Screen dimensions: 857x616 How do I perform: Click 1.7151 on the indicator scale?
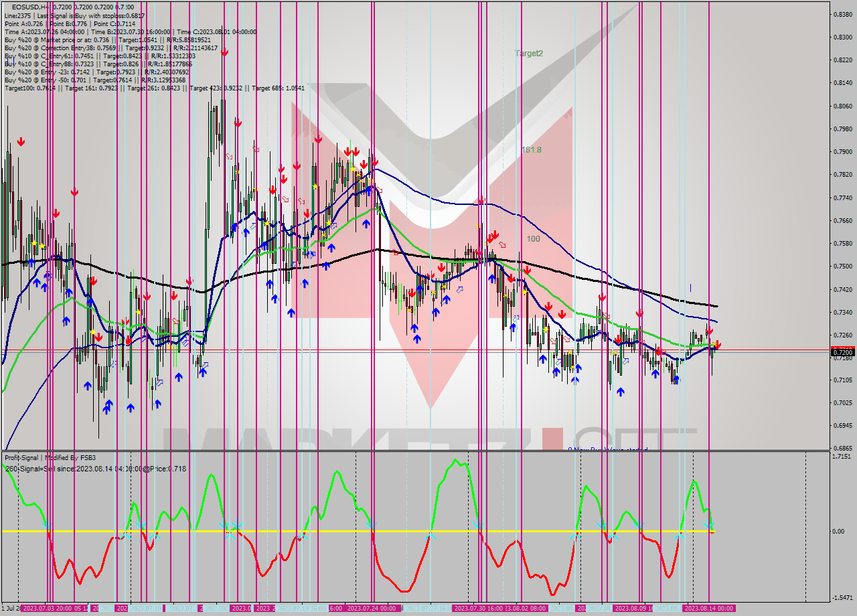[842, 456]
